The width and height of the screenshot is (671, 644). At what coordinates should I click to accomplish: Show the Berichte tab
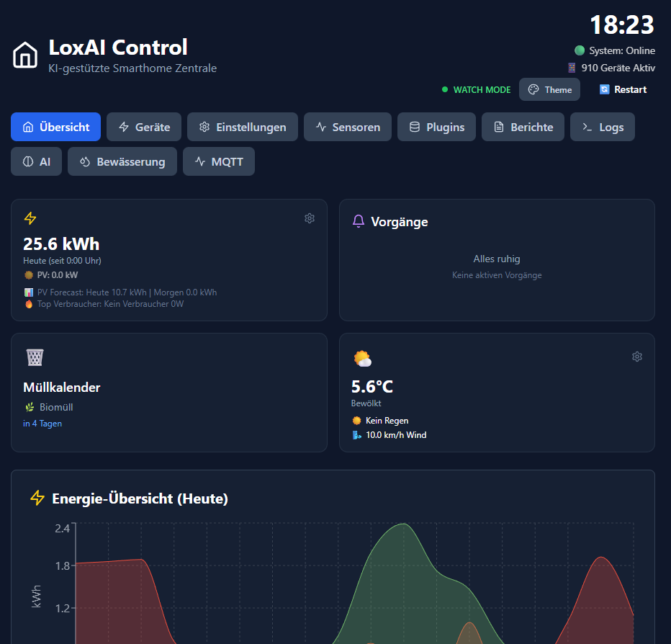coord(523,127)
